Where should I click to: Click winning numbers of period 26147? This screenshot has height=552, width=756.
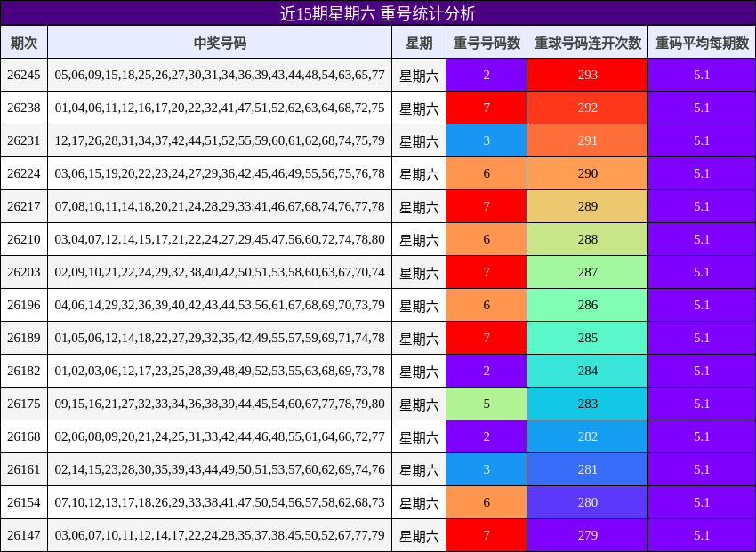(x=220, y=535)
